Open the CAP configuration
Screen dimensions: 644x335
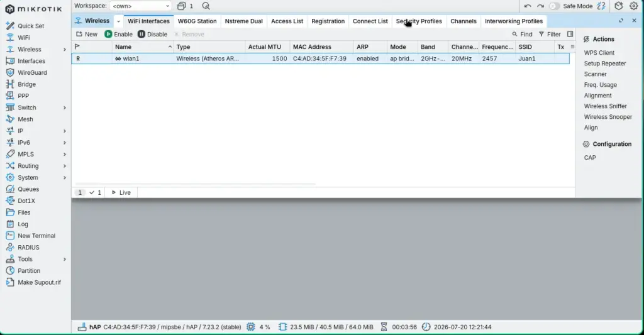(590, 157)
